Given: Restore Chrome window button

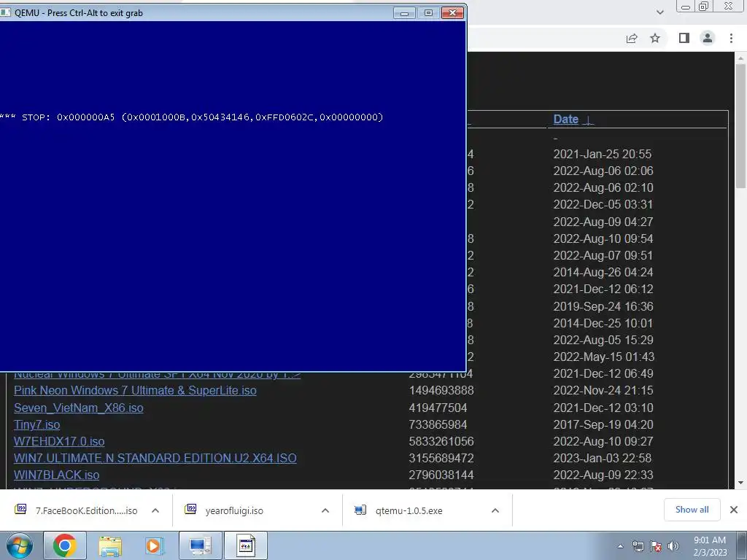Looking at the screenshot, I should [704, 6].
